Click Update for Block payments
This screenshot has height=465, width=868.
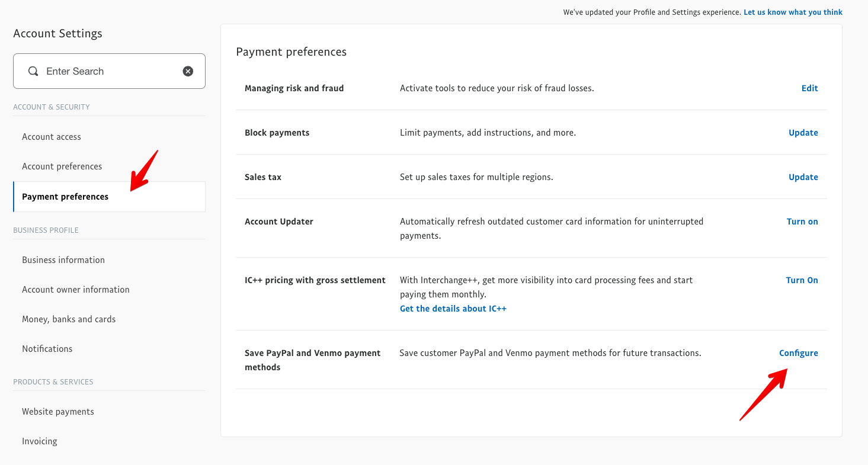pyautogui.click(x=803, y=133)
